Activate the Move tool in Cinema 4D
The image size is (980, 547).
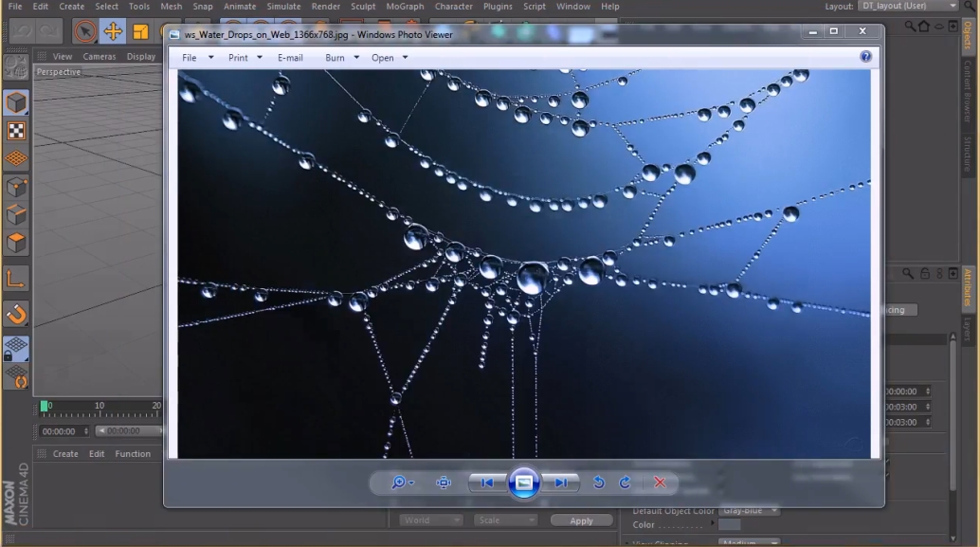pyautogui.click(x=113, y=31)
